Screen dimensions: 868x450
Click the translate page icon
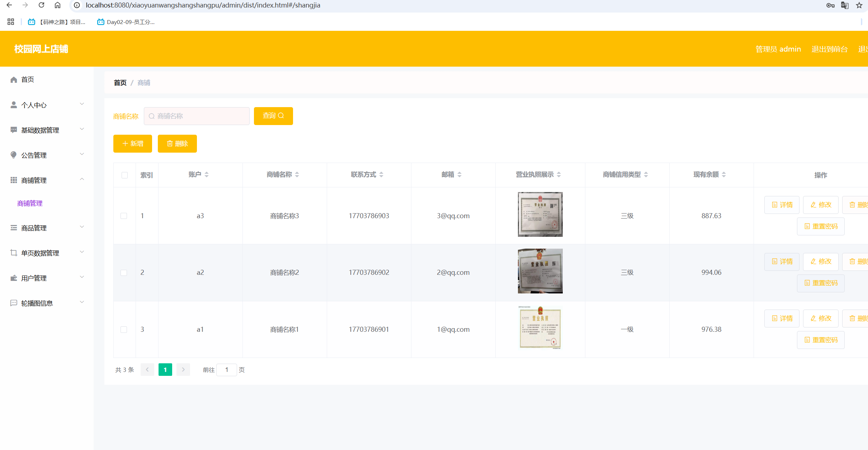click(x=845, y=5)
